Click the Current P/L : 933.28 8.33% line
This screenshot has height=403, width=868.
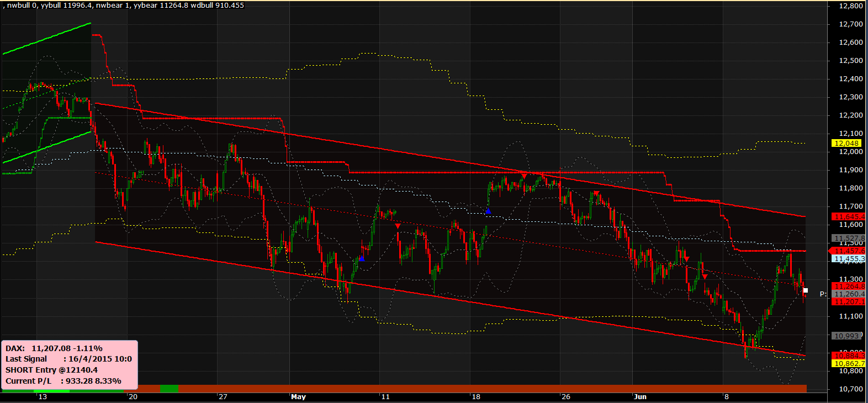click(x=63, y=381)
